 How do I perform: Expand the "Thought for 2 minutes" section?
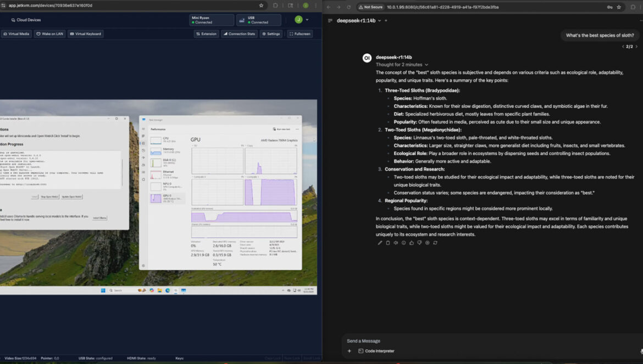401,65
